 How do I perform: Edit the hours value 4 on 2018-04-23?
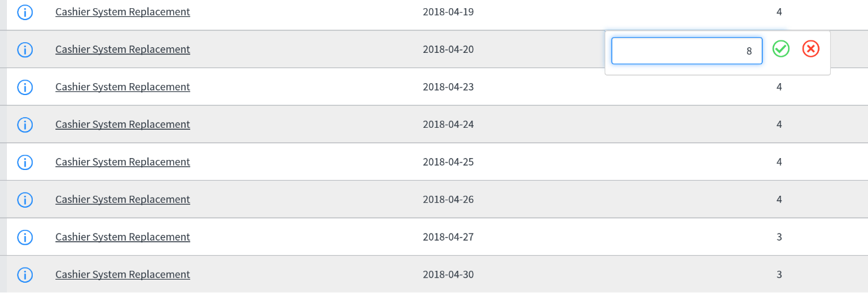point(779,87)
